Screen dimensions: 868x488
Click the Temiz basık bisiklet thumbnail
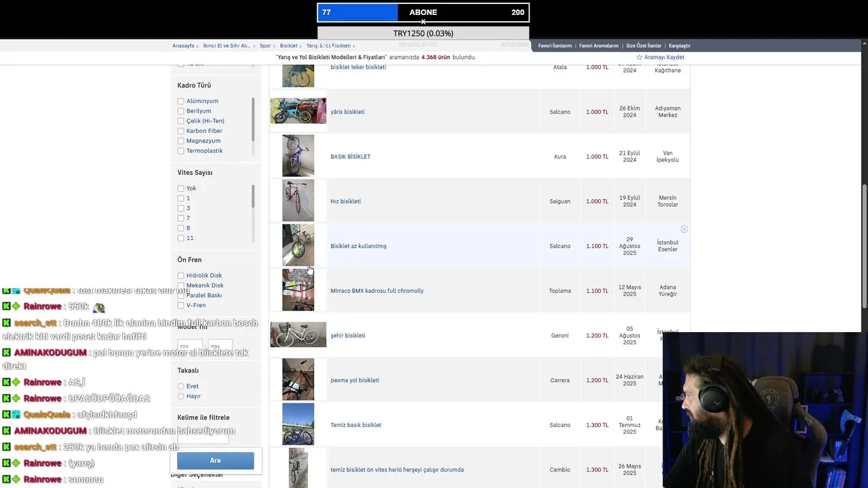pyautogui.click(x=298, y=424)
